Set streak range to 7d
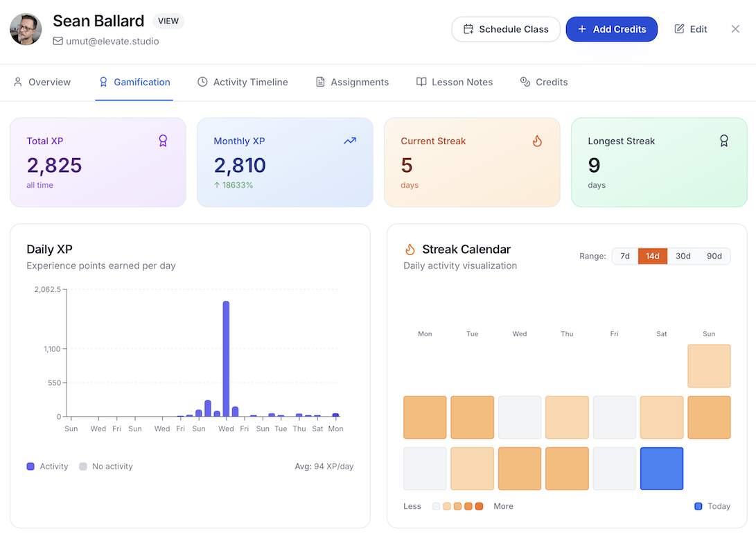Screen dimensions: 756x538 pos(624,256)
